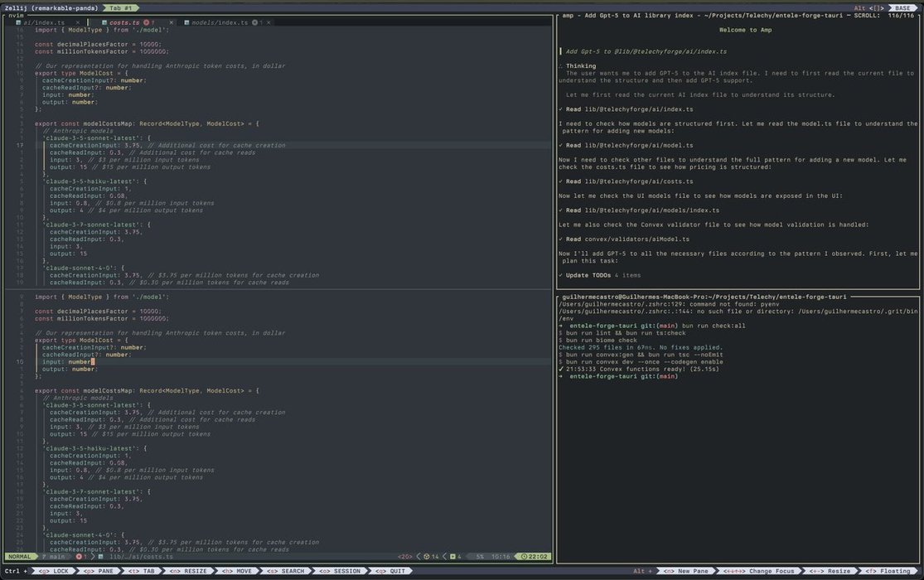Click the git branch main indicator
The image size is (924, 580).
tap(56, 557)
